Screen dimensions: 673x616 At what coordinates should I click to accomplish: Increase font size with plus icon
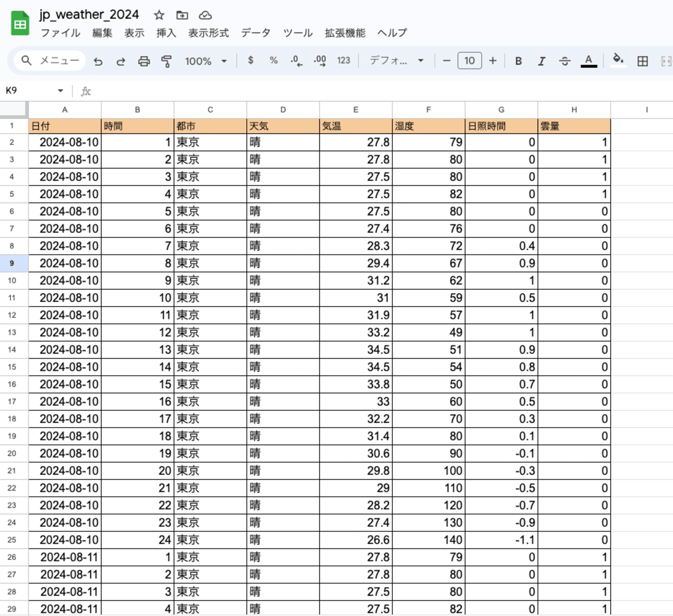click(493, 61)
